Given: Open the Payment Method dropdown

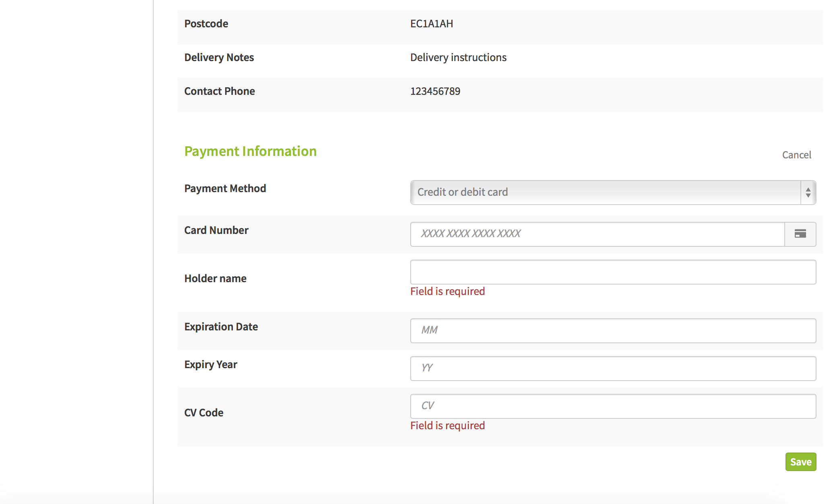Looking at the screenshot, I should pos(613,193).
